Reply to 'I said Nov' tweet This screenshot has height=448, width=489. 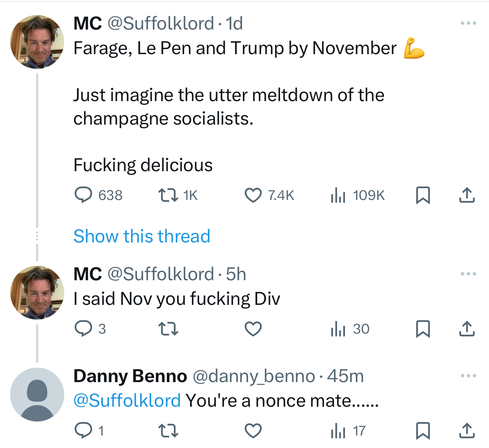point(83,329)
